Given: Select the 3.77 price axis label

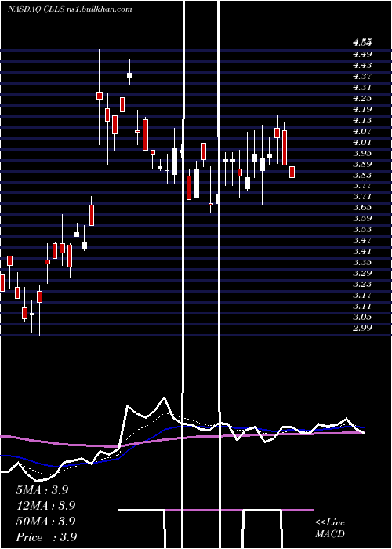Looking at the screenshot, I should pos(362,186).
